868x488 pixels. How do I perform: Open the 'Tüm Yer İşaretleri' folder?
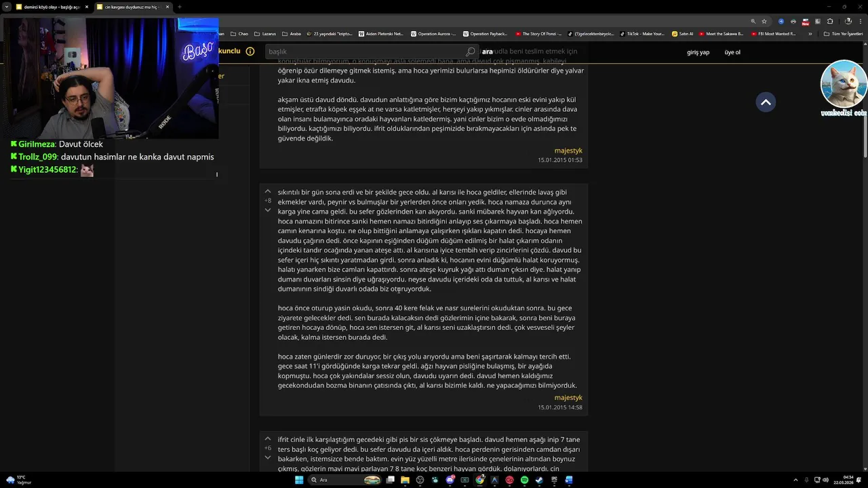click(843, 33)
